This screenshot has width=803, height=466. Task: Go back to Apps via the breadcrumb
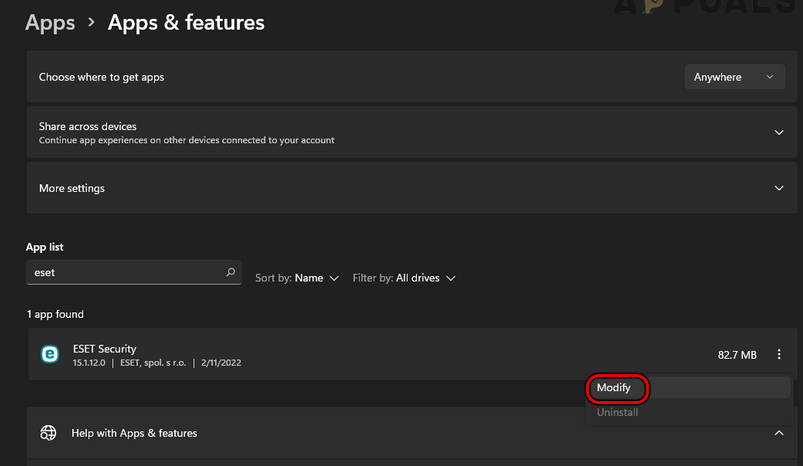50,22
